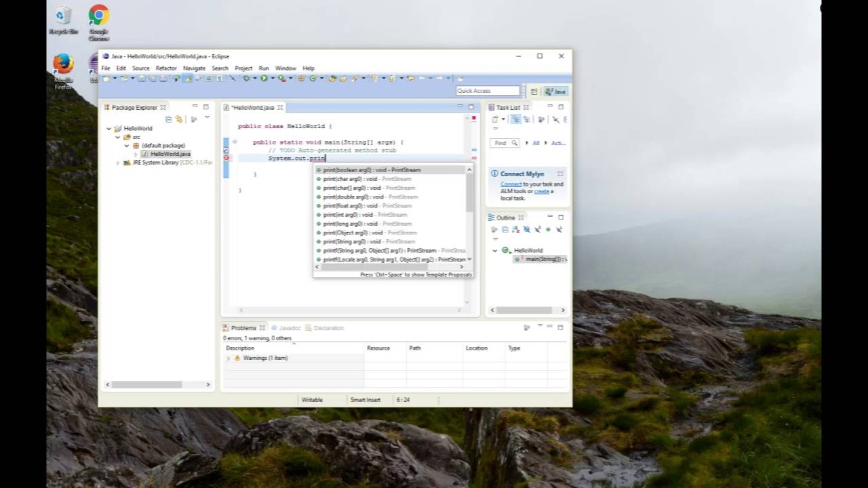This screenshot has width=868, height=488.
Task: Click the Run green play icon
Action: tap(264, 79)
